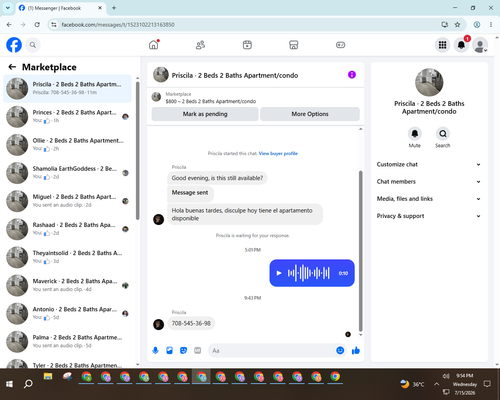500x400 pixels.
Task: Choose a GIF from the GIF icon
Action: click(x=198, y=350)
